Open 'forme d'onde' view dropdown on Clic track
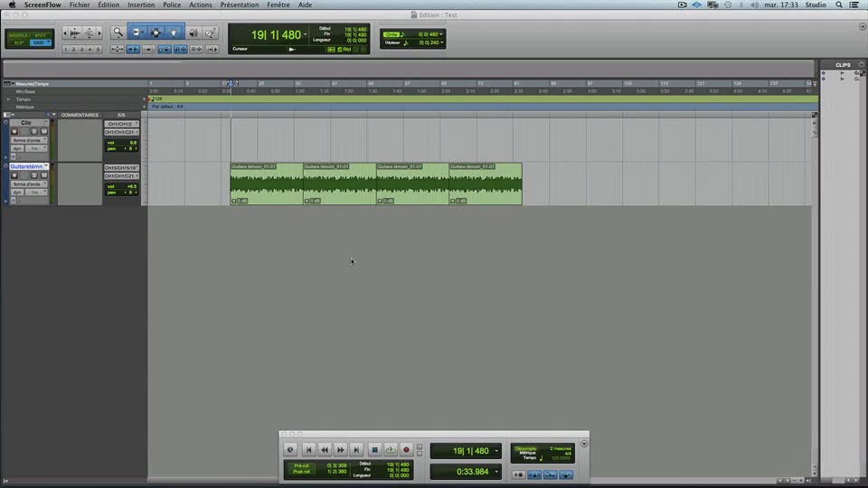Viewport: 868px width, 488px height. pos(29,140)
